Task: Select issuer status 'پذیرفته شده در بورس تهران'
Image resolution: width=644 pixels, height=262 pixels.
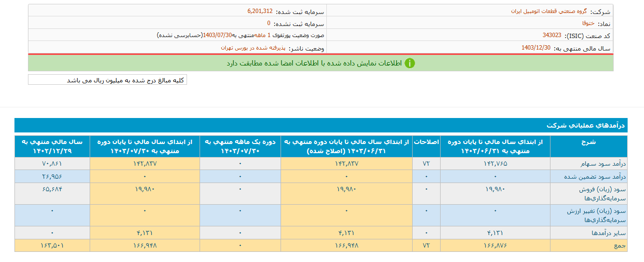Action: 254,48
